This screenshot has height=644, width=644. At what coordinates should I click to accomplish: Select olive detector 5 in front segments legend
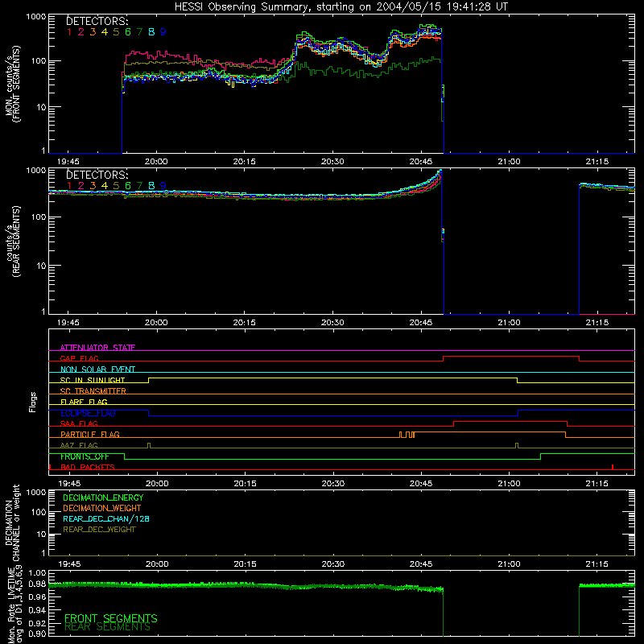point(116,32)
